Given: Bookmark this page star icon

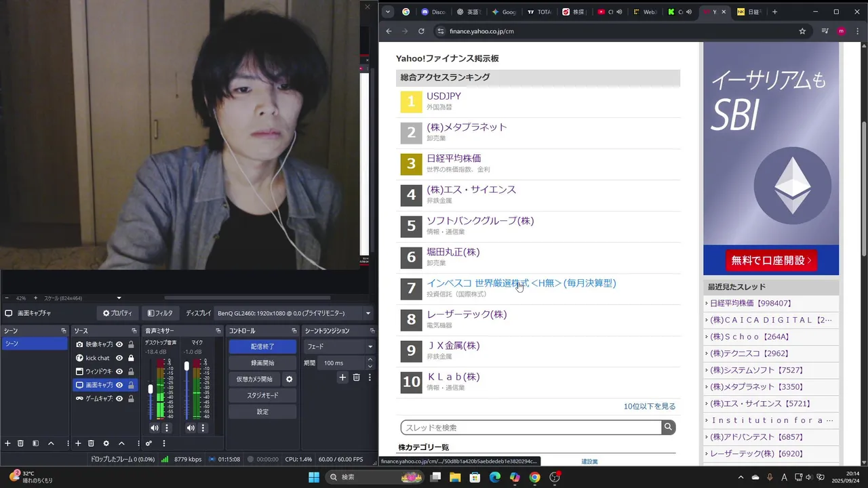Looking at the screenshot, I should [x=802, y=31].
